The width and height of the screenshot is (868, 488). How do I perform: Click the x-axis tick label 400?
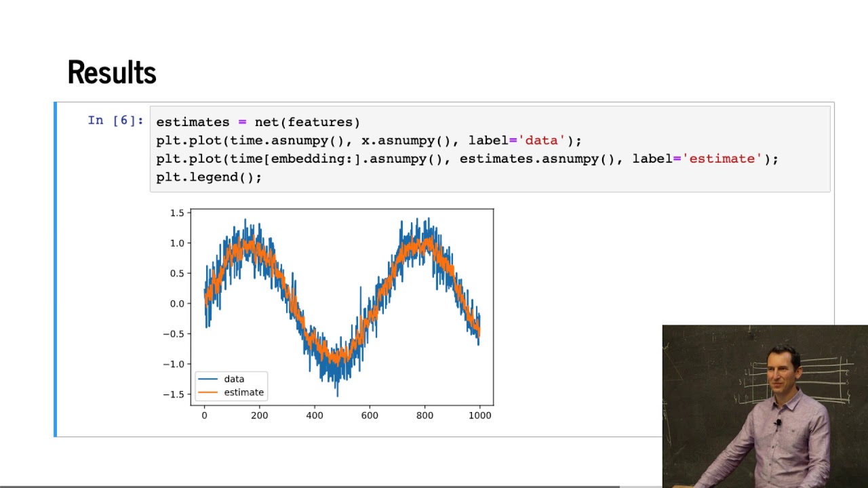point(315,415)
